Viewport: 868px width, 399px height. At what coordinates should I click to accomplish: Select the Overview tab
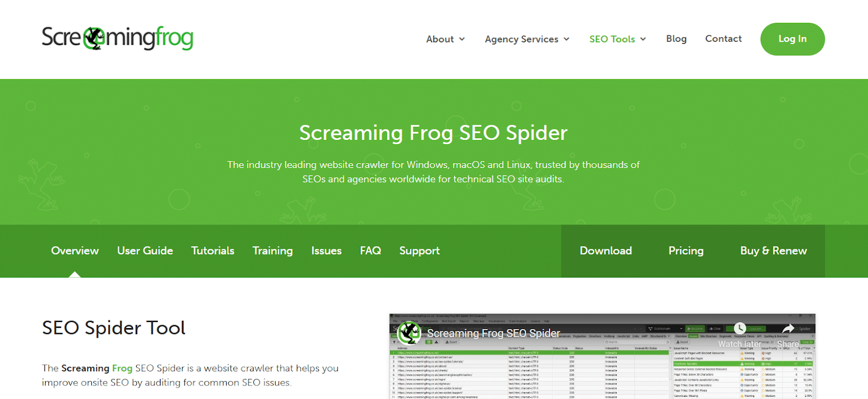75,250
